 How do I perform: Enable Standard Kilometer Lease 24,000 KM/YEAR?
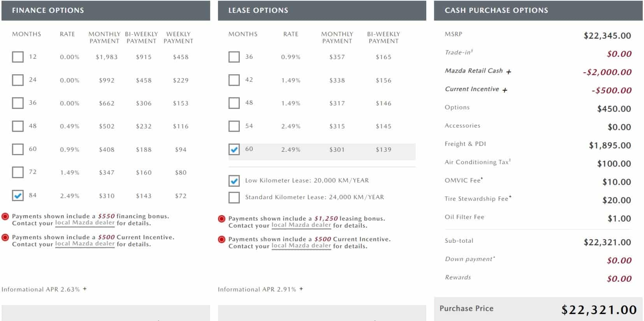pyautogui.click(x=234, y=197)
